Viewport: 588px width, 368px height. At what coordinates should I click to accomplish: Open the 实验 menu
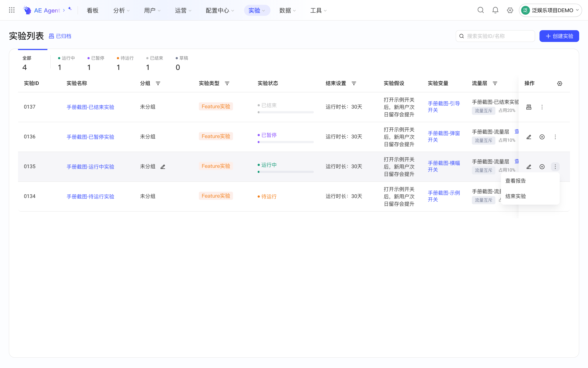point(257,10)
